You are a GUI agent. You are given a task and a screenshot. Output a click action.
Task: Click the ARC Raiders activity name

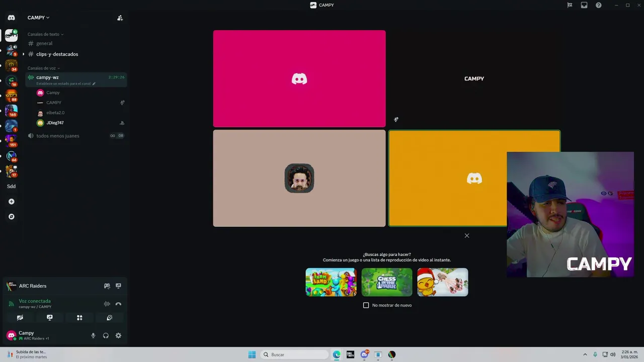coord(33,286)
